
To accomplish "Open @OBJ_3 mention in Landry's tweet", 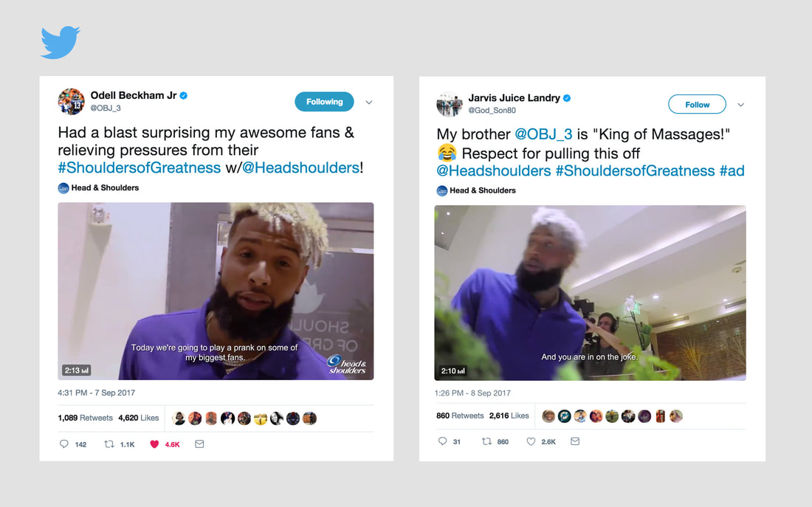I will point(543,134).
